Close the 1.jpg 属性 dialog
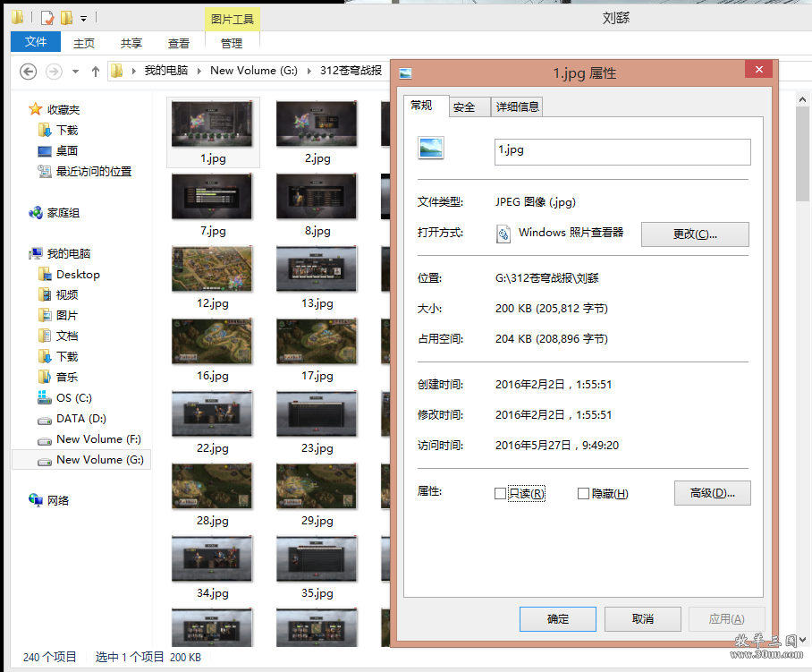812x672 pixels. tap(758, 69)
